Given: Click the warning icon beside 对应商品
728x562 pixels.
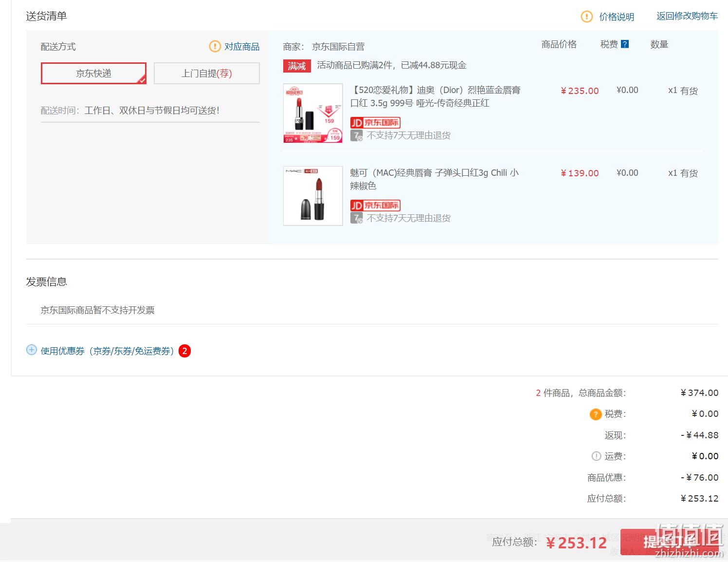Looking at the screenshot, I should point(215,46).
